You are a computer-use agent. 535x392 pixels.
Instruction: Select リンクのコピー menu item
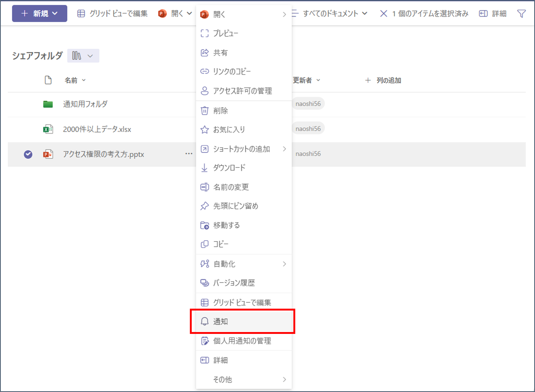(244, 71)
